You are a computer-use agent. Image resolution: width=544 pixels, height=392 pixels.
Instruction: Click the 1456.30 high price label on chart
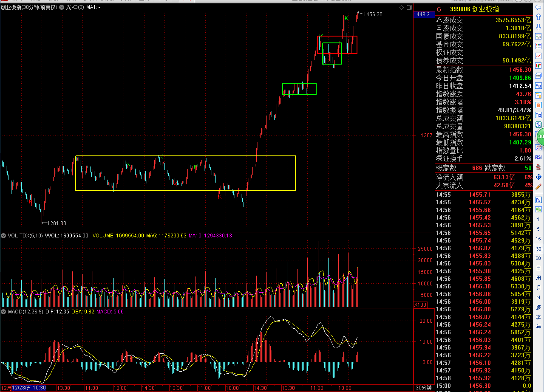(373, 14)
